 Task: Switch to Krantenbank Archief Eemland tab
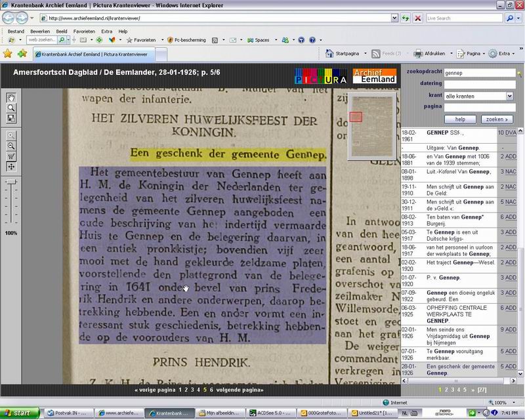94,54
